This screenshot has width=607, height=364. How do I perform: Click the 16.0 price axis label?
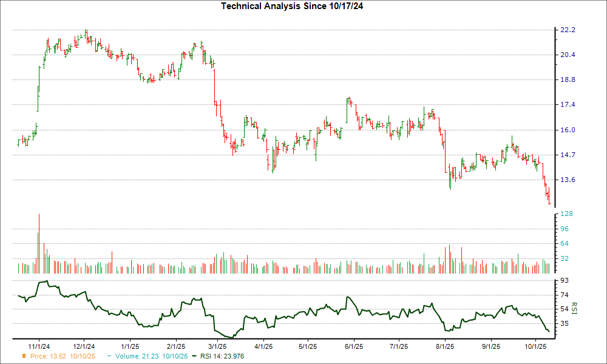(568, 130)
